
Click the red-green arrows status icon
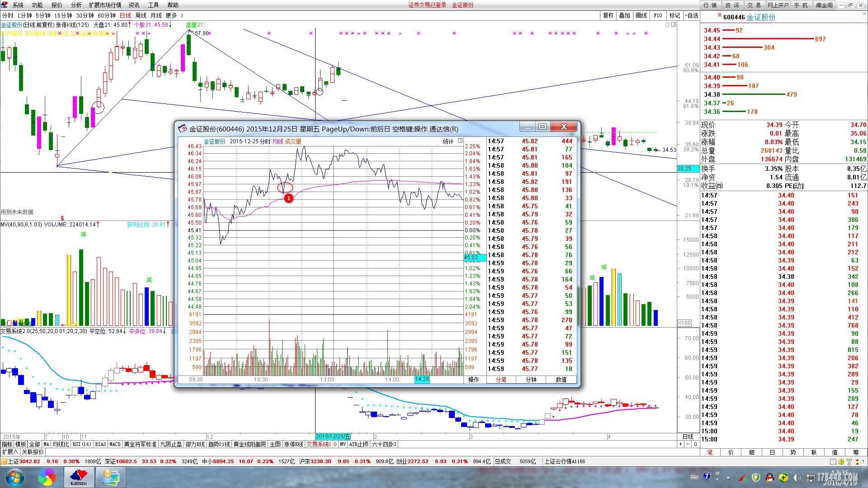[x=858, y=462]
